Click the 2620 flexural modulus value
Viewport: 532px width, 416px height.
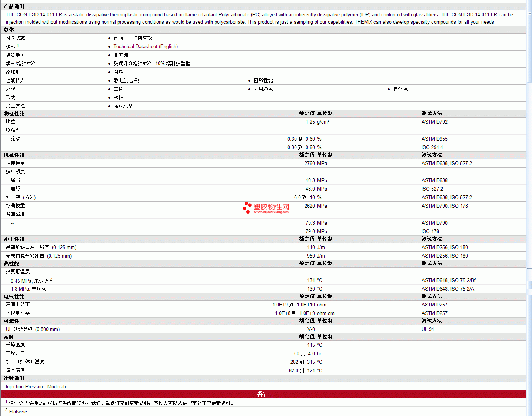click(x=309, y=206)
